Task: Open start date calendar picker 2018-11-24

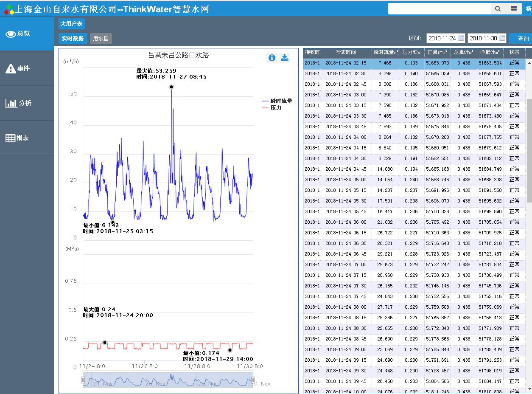Action: pyautogui.click(x=461, y=38)
